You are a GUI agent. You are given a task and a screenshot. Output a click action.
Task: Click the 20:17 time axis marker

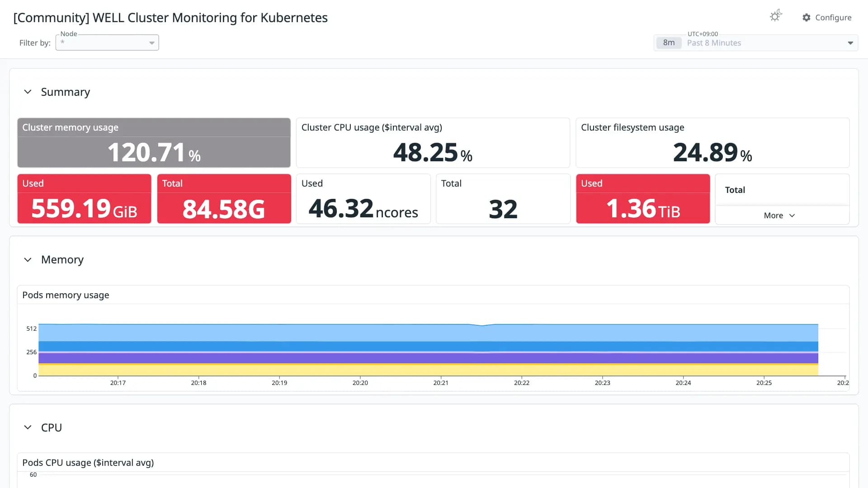coord(118,383)
